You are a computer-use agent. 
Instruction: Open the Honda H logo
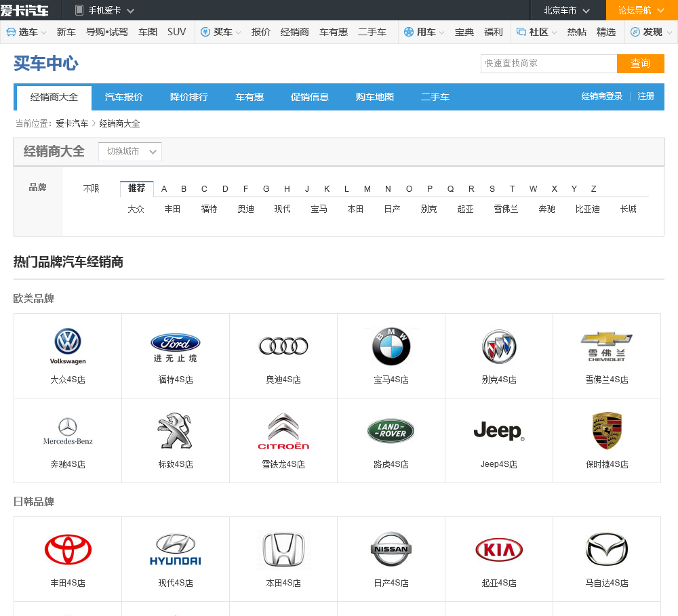point(283,550)
